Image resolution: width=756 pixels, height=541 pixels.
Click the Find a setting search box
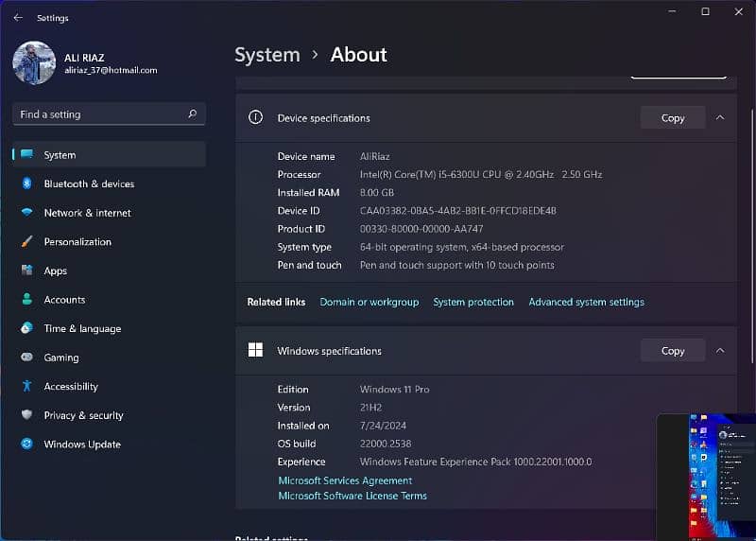(x=99, y=114)
